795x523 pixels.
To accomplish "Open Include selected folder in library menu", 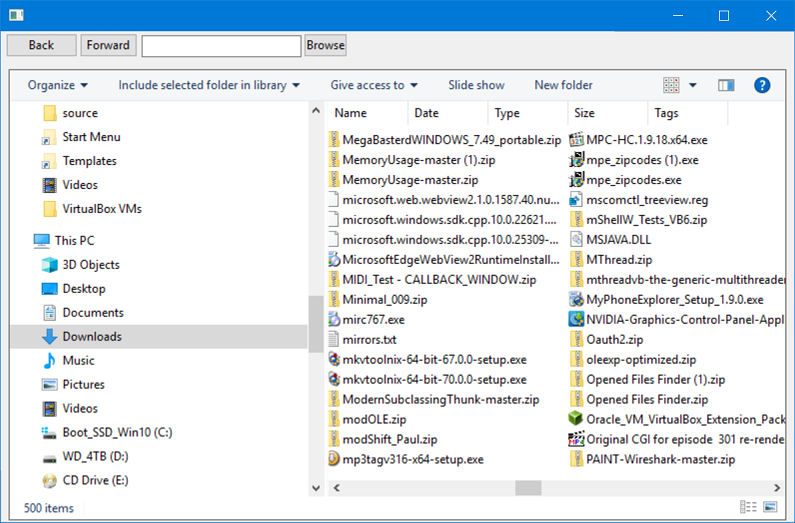I will tap(208, 85).
